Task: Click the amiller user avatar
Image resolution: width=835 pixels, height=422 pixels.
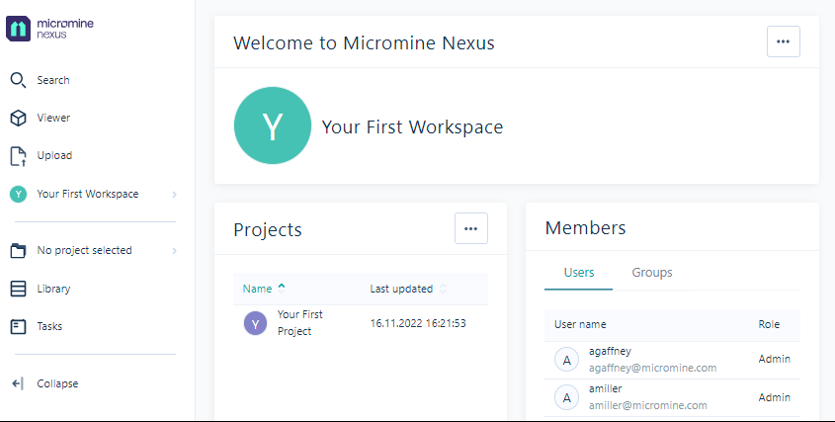Action: click(567, 398)
